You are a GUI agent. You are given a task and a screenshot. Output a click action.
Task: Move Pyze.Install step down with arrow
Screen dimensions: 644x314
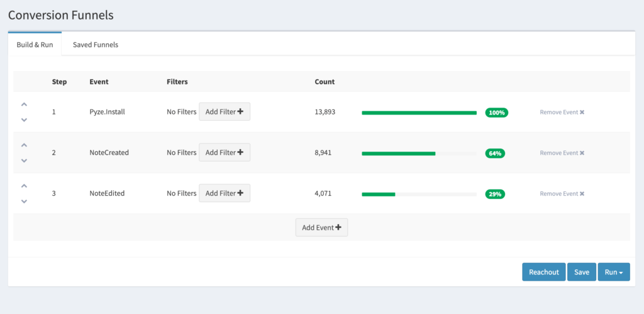(25, 120)
